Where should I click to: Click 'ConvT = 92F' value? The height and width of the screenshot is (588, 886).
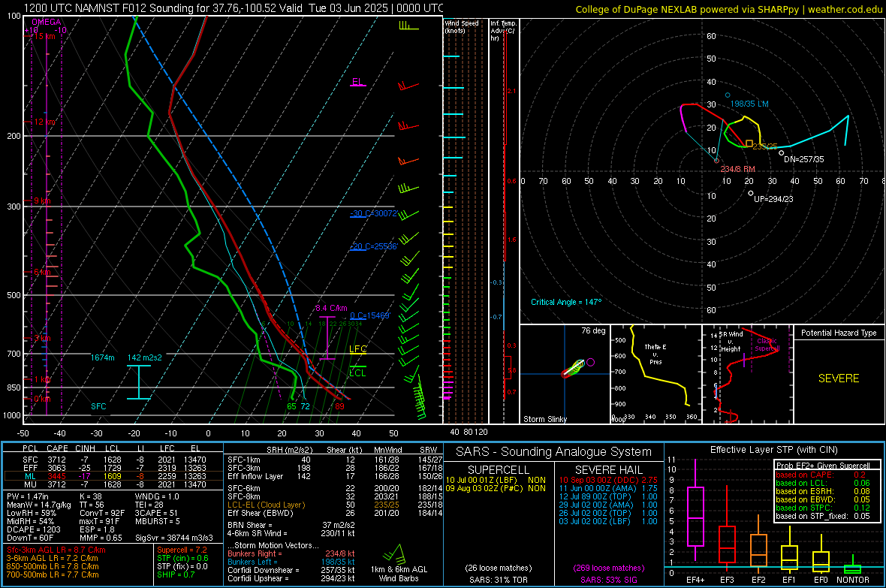click(101, 513)
